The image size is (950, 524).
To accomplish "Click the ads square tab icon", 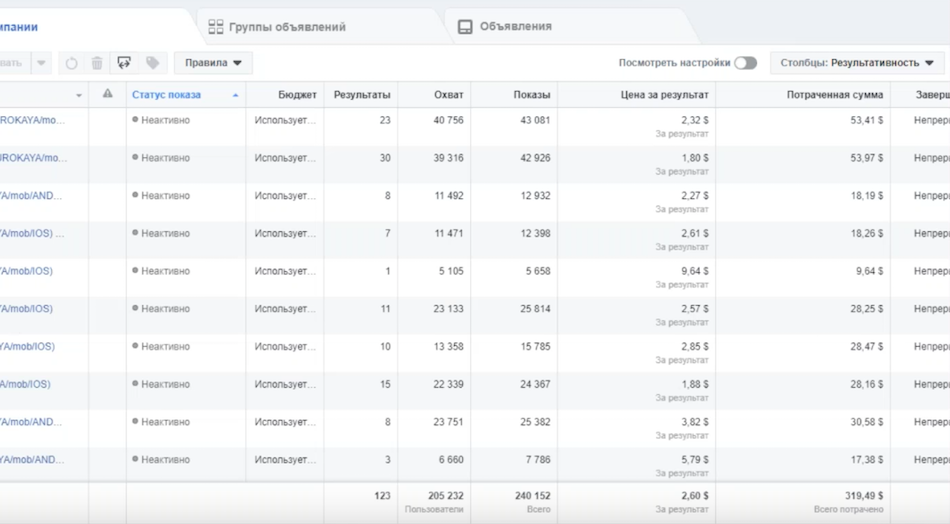I will click(465, 27).
